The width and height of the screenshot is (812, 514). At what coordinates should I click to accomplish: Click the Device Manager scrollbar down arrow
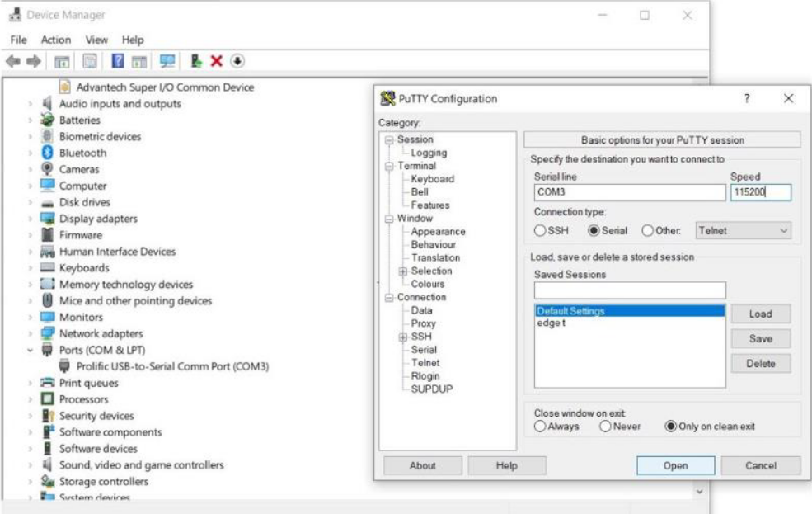click(x=700, y=492)
